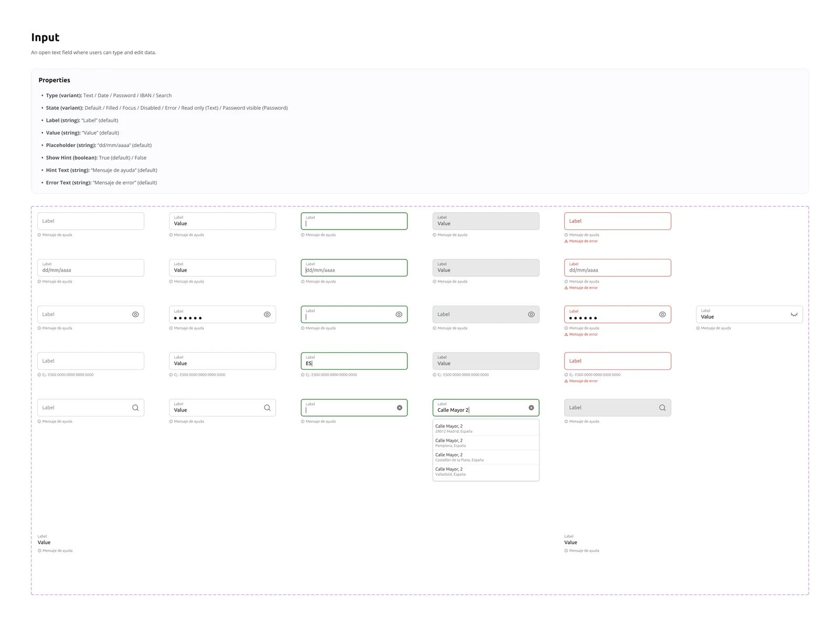
Task: Toggle the eye icon in the green-focused password field
Action: point(399,315)
